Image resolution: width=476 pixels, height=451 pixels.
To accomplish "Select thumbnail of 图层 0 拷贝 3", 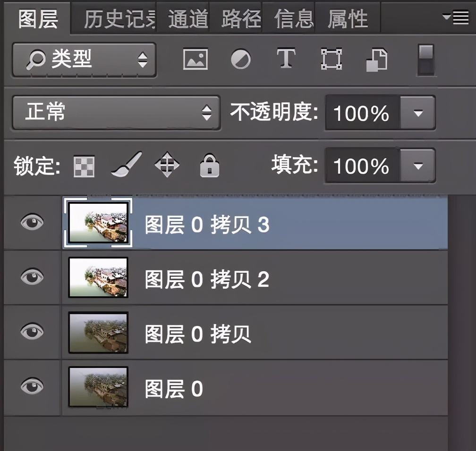I will pos(98,223).
